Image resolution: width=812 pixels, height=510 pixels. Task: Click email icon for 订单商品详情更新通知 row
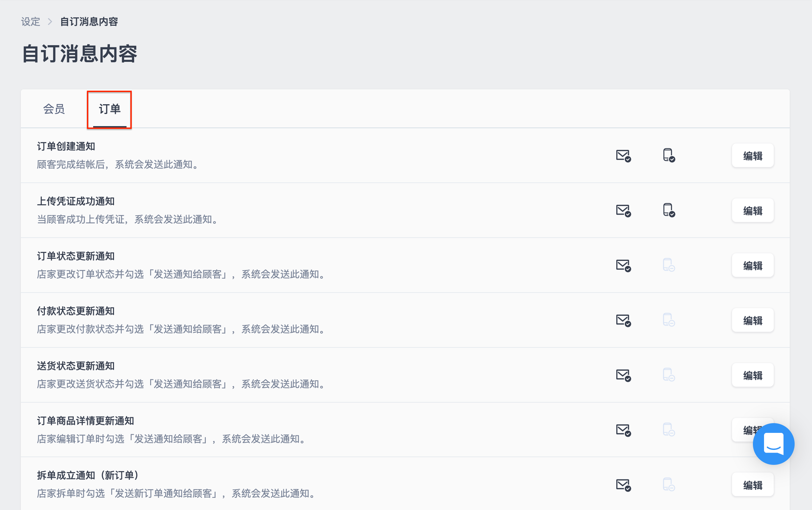(x=624, y=430)
